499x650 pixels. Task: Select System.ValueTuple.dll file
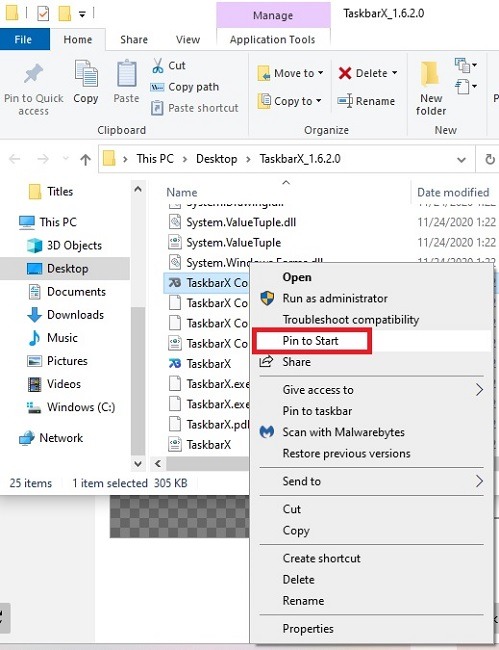click(x=241, y=222)
